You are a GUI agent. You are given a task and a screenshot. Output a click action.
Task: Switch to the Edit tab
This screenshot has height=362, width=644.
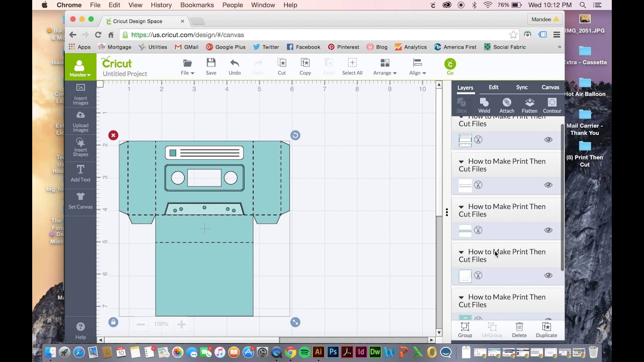494,87
